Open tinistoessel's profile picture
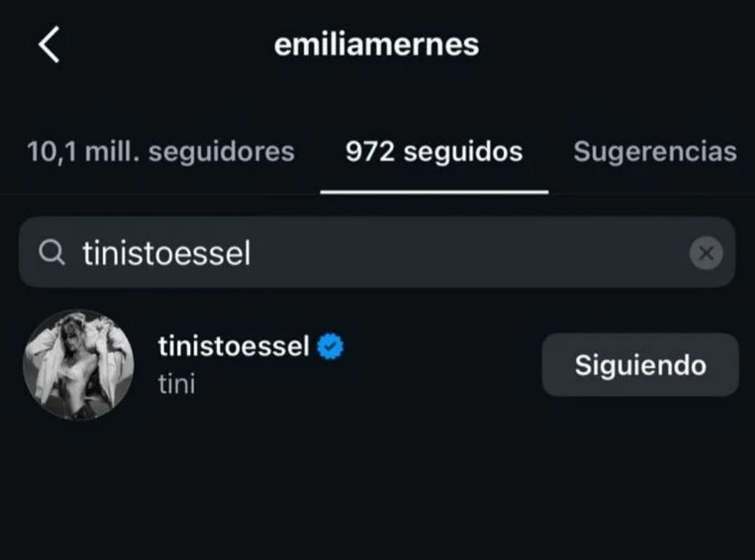Screen dimensions: 755x560 tap(78, 365)
